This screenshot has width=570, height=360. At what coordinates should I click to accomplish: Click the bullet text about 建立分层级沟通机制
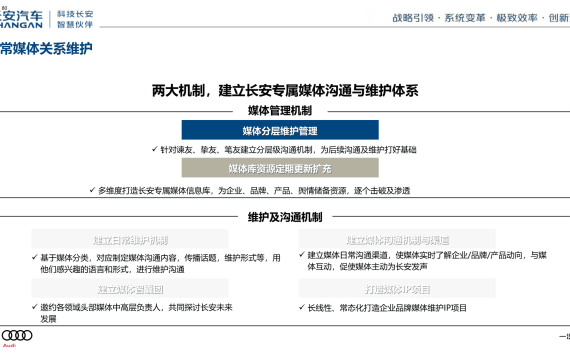tap(288, 150)
